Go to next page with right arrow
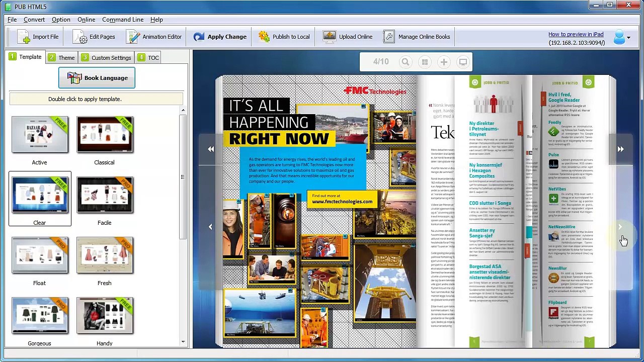This screenshot has width=644, height=362. 620,227
